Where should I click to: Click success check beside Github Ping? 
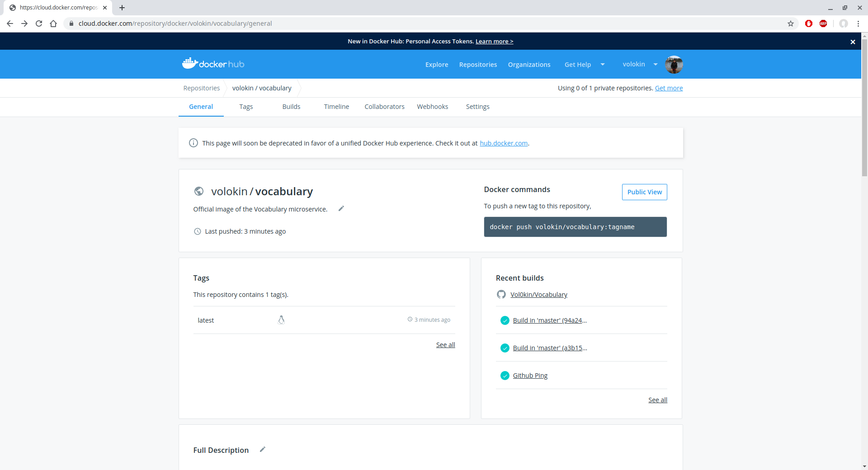pyautogui.click(x=505, y=376)
